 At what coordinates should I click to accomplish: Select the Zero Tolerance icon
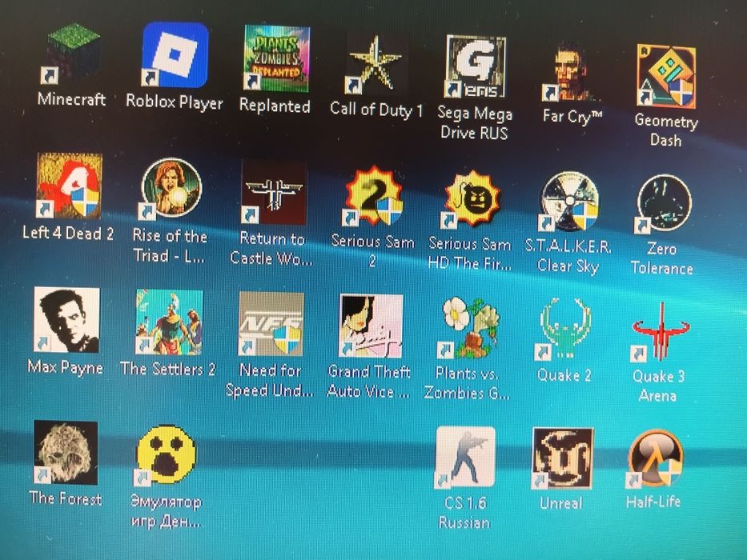(664, 203)
